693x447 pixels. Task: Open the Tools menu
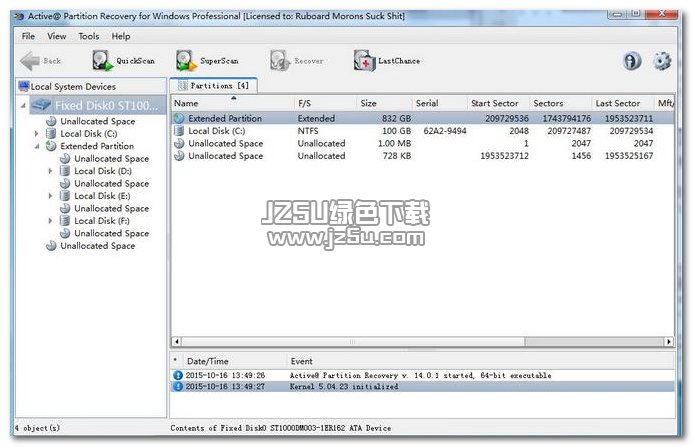pos(89,36)
